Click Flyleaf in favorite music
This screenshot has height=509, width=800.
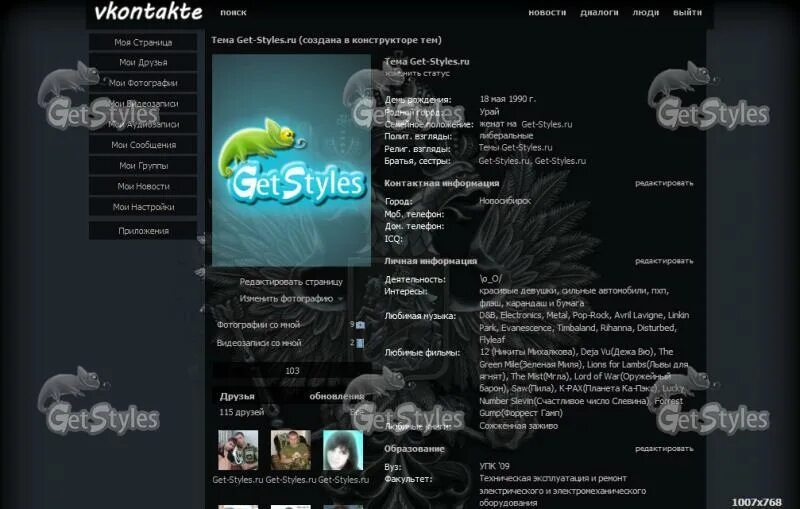click(x=492, y=340)
